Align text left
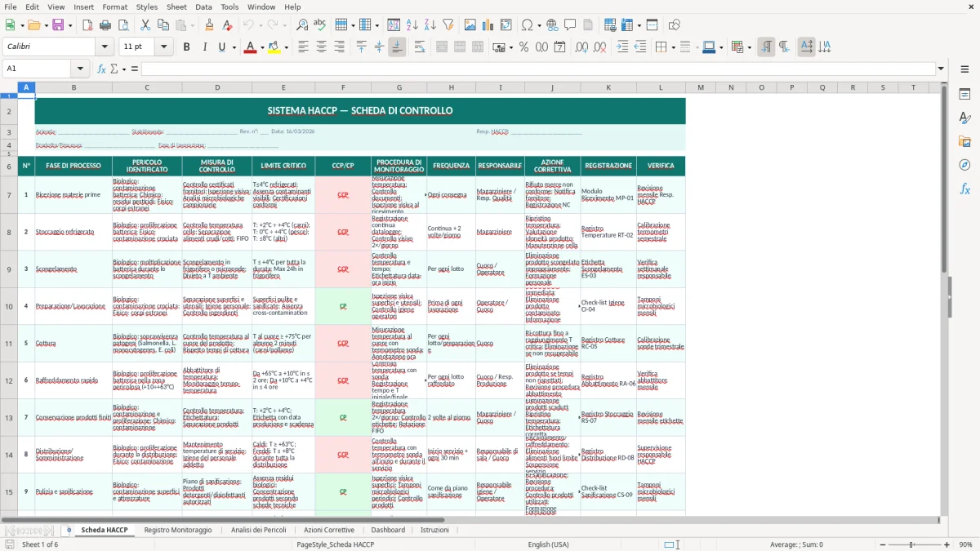The height and width of the screenshot is (551, 980). 303,47
